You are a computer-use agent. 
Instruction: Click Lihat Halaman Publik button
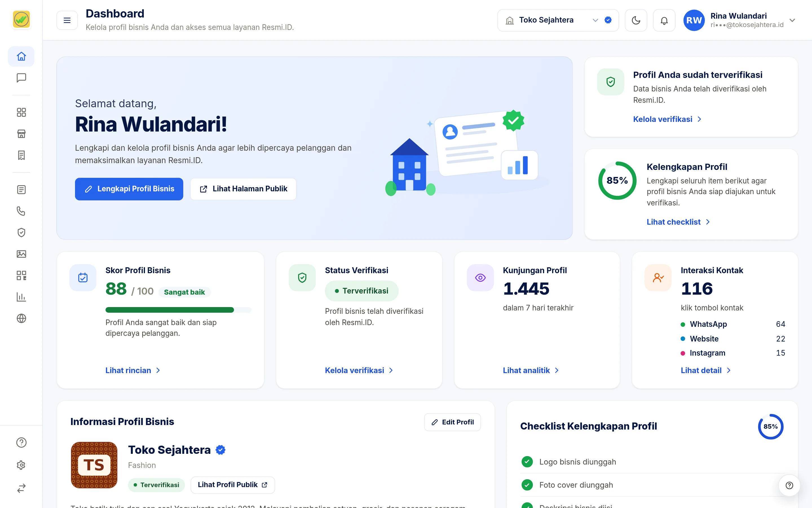point(243,189)
